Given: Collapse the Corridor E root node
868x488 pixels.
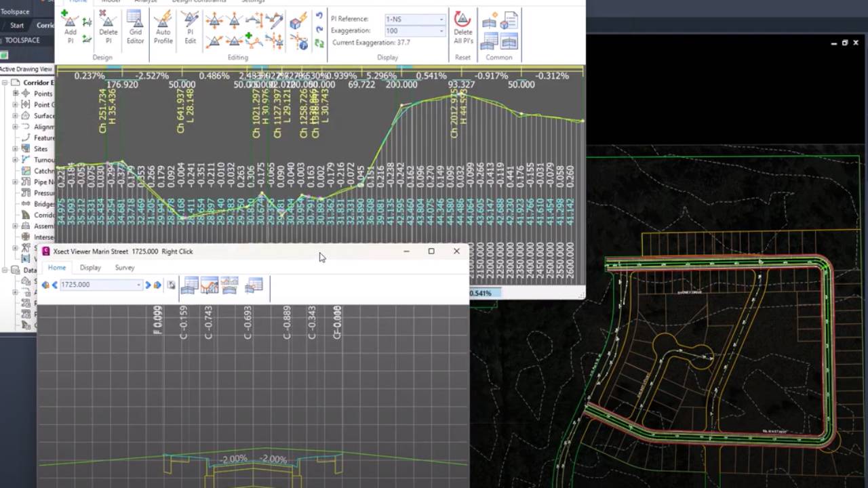Looking at the screenshot, I should click(5, 83).
